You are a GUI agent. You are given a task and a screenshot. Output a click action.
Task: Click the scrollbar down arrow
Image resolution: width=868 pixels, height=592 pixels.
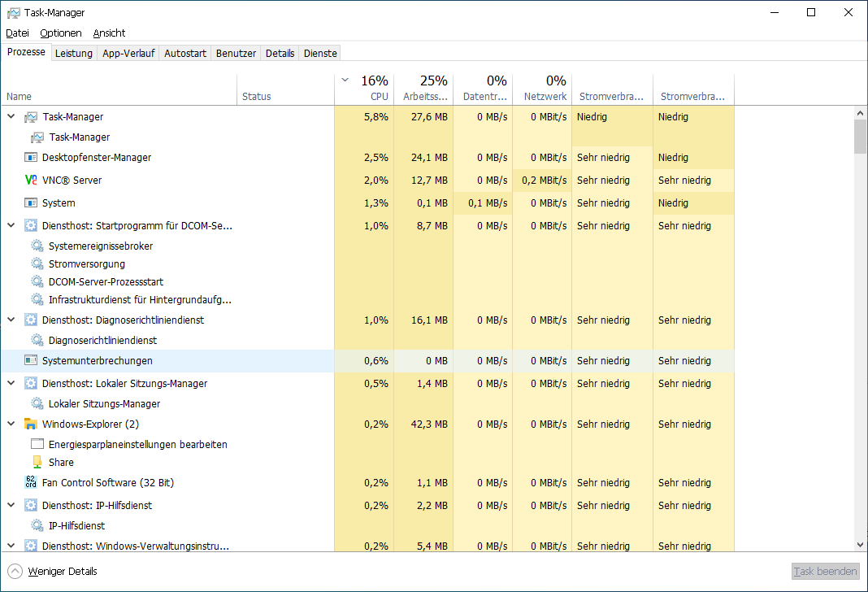860,545
